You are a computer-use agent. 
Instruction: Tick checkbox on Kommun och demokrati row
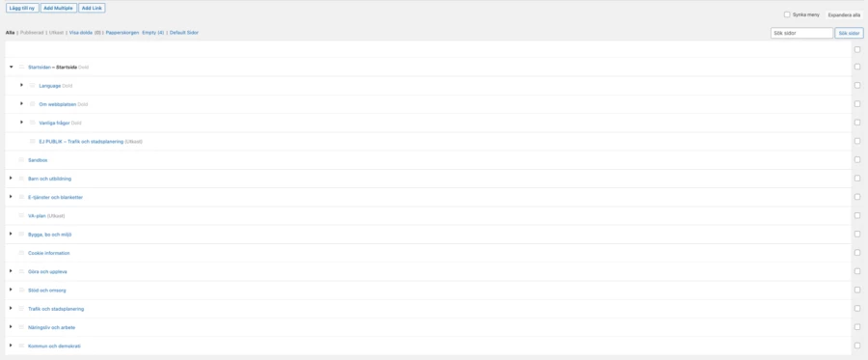[x=857, y=346]
